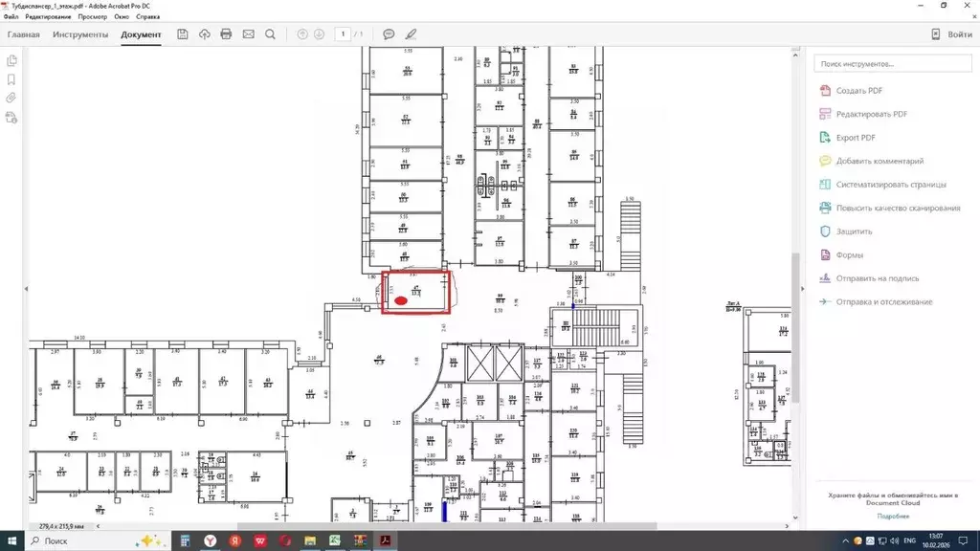
Task: Select the Документ tab
Action: tap(141, 34)
